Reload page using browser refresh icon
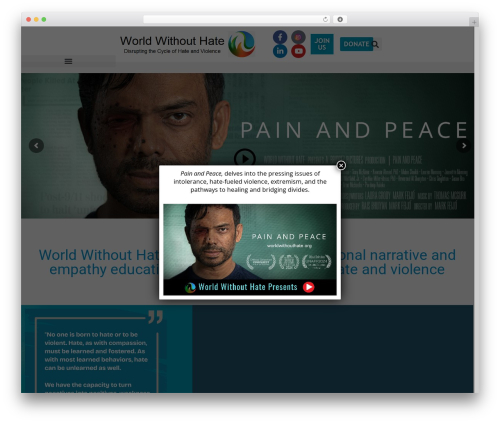 click(325, 19)
